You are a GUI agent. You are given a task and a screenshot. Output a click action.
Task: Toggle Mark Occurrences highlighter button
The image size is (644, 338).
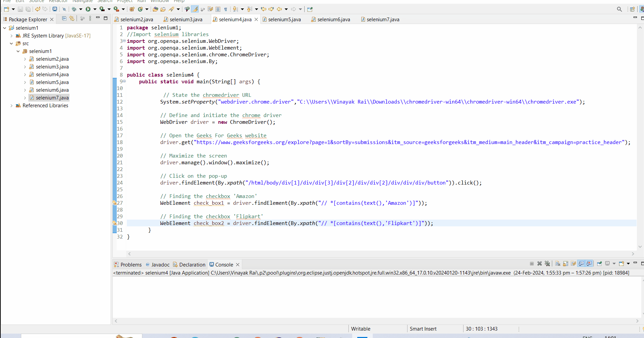(195, 9)
